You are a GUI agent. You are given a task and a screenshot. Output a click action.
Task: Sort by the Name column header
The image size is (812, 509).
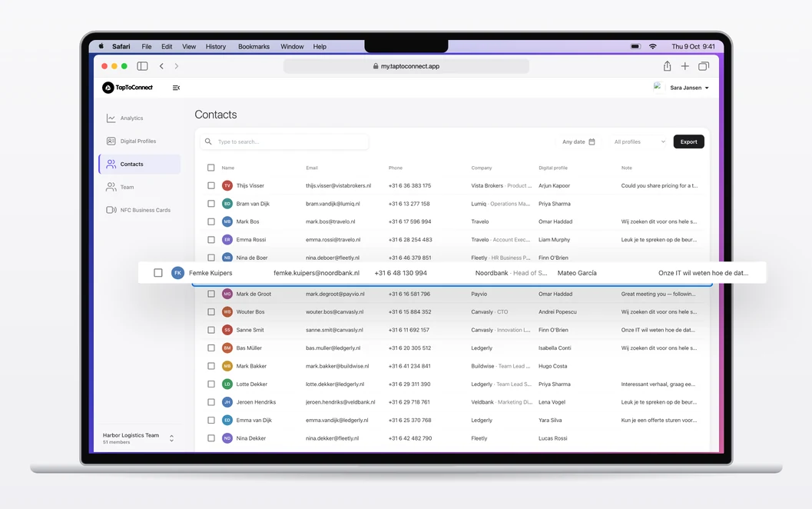pyautogui.click(x=228, y=168)
